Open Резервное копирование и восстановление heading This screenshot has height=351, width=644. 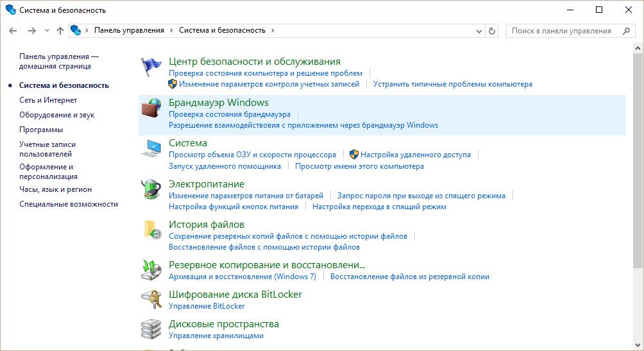[267, 264]
